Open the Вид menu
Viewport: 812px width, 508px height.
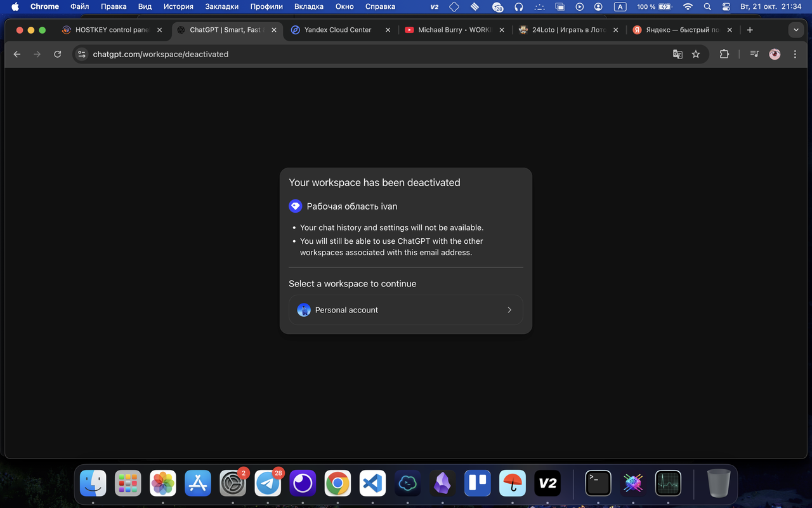click(x=145, y=6)
